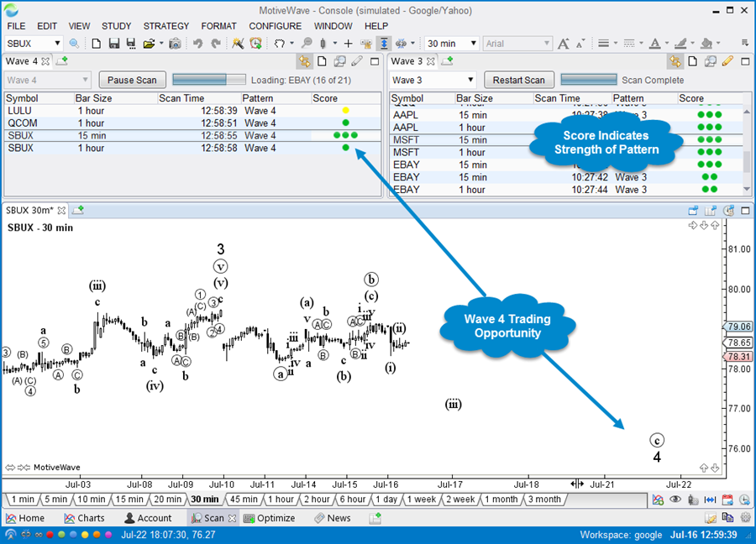This screenshot has width=756, height=544.
Task: Open the Charts page tab
Action: point(84,518)
